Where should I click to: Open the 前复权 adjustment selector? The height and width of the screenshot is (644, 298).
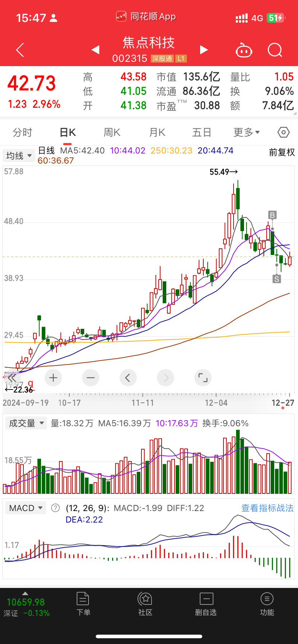tap(282, 152)
